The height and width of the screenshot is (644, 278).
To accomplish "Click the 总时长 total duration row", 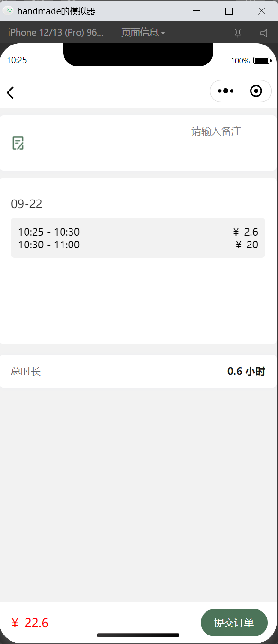I will tap(138, 371).
